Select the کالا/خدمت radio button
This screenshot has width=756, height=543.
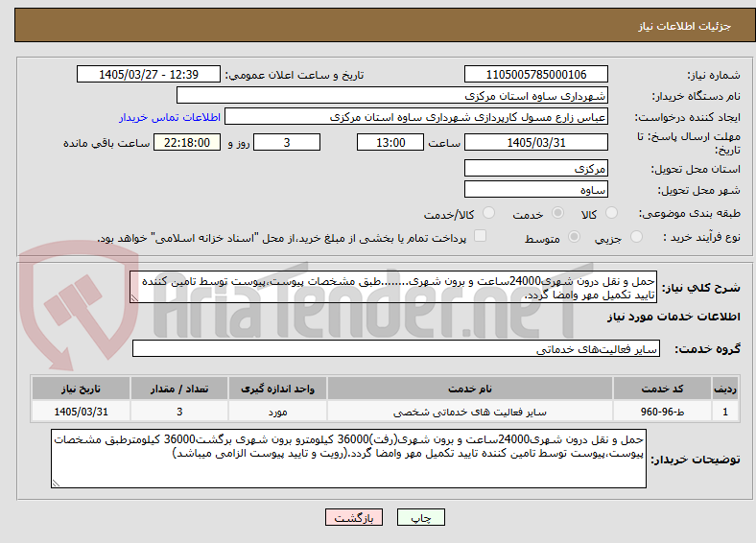[489, 213]
